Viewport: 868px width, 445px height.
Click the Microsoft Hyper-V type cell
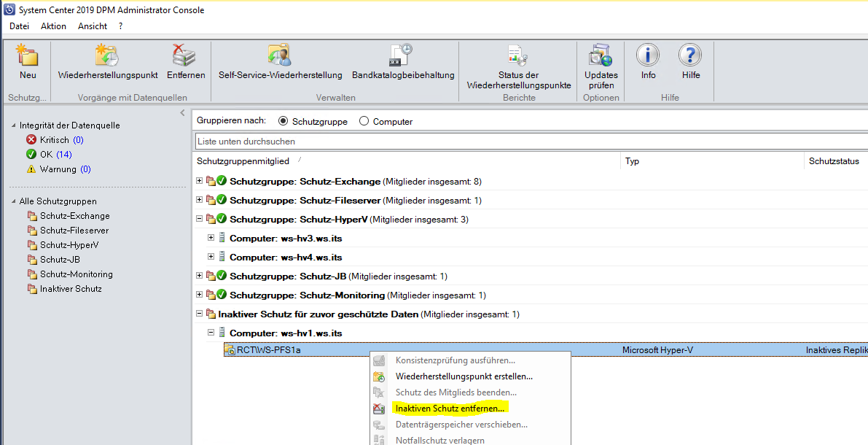pos(657,349)
